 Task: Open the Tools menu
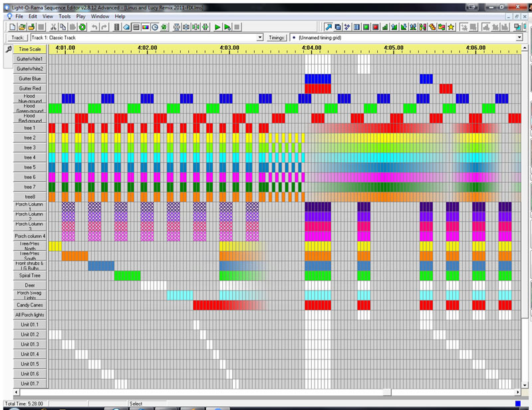click(65, 15)
